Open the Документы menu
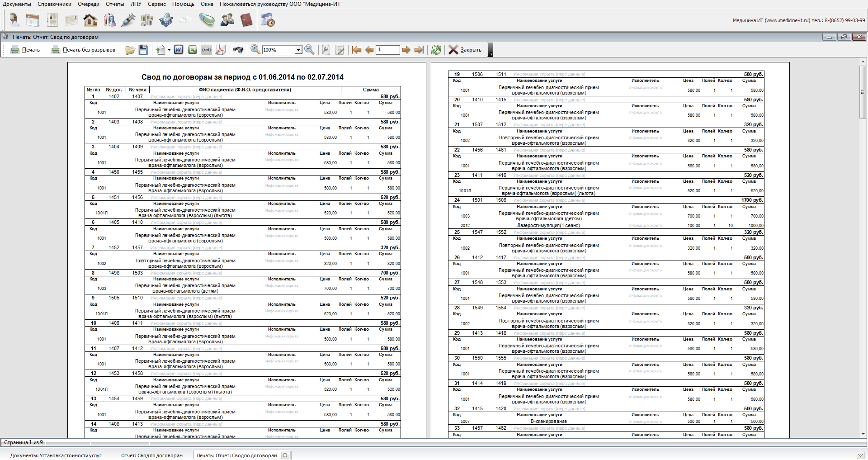868x460 pixels. 17,4
